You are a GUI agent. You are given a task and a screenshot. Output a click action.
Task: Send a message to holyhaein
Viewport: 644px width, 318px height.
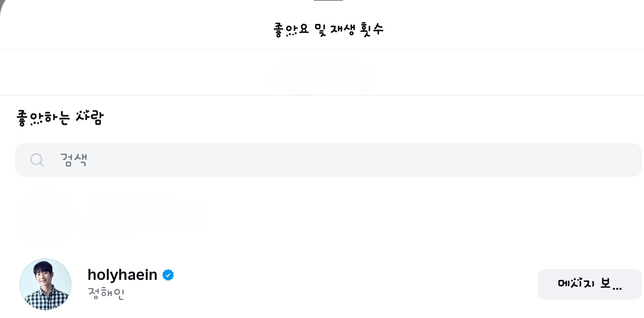point(589,284)
